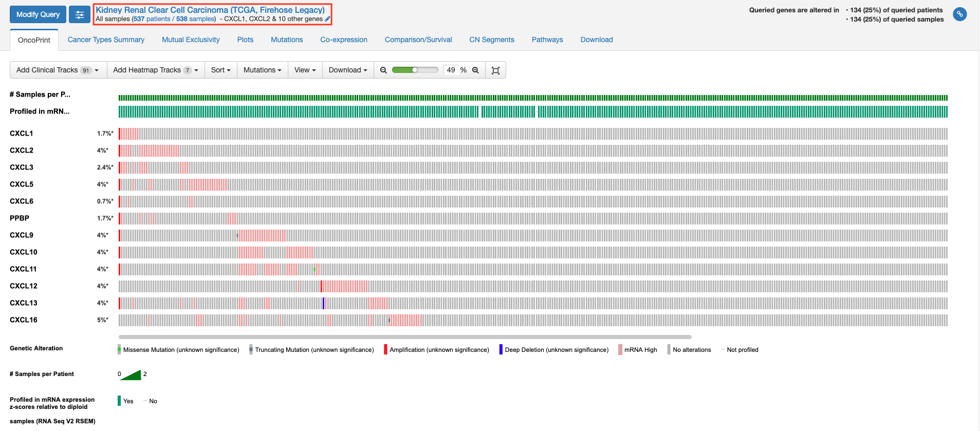
Task: Select CXCL1 track label
Action: 22,134
